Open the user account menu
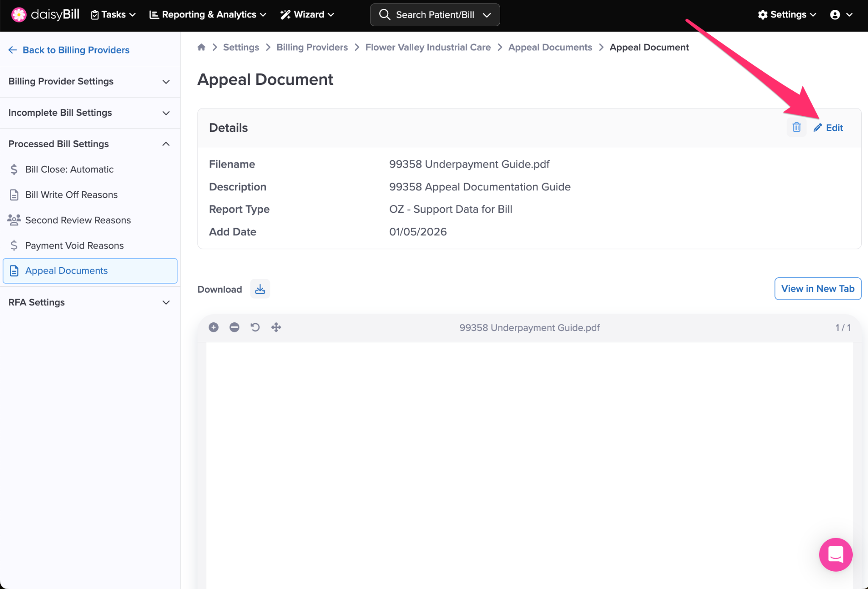 (841, 14)
